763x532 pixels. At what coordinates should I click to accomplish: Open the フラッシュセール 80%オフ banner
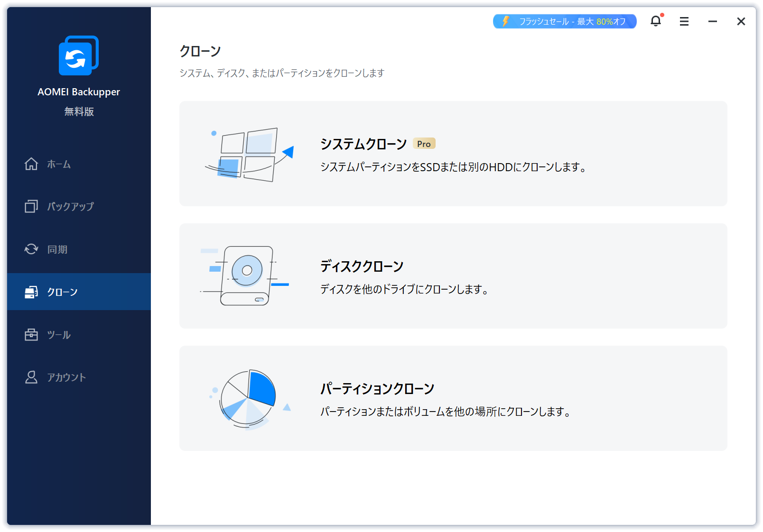564,21
